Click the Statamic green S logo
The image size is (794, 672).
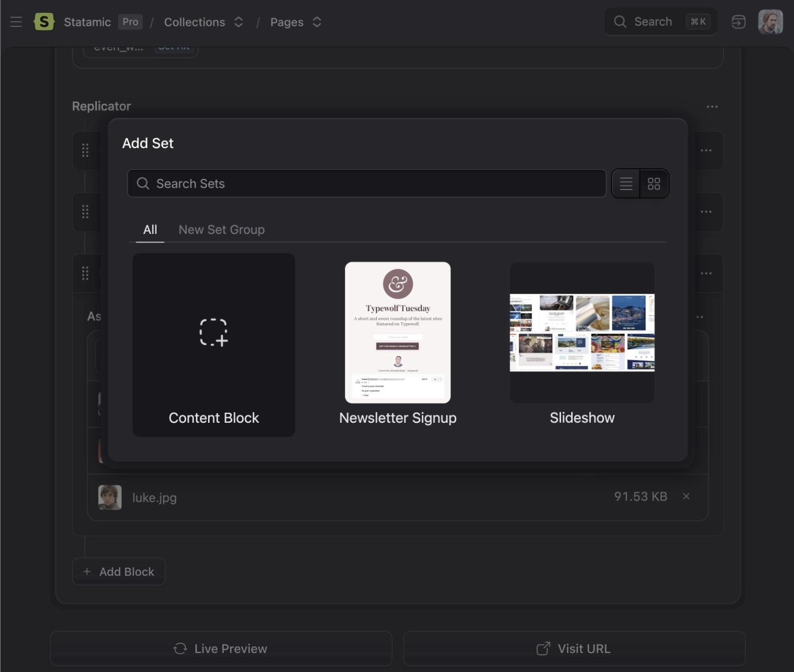tap(44, 22)
